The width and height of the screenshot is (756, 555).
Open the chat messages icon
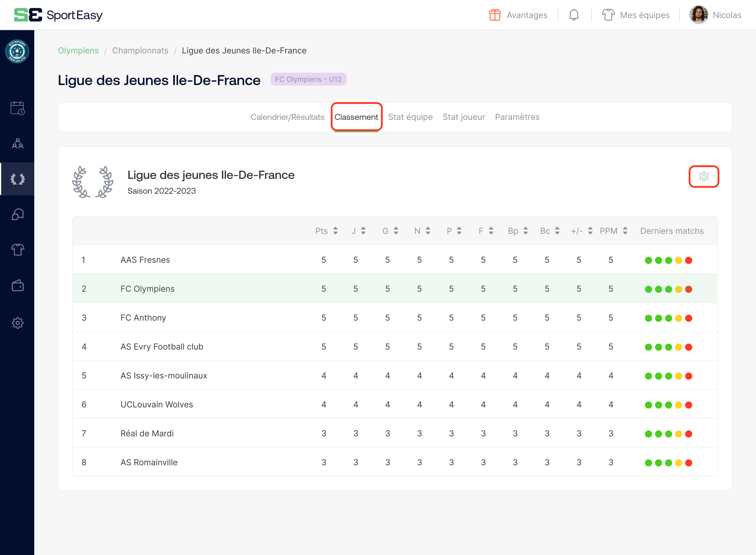tap(17, 215)
